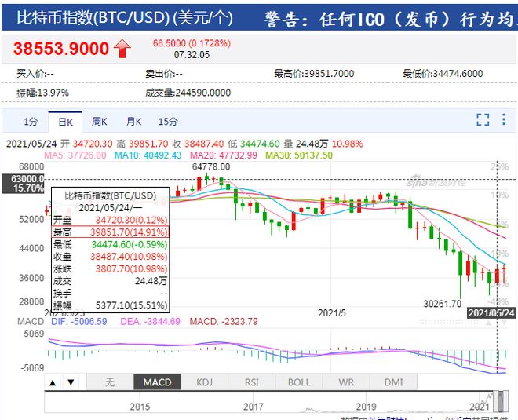Open fullscreen chart view icon
518x420 pixels.
(x=483, y=119)
